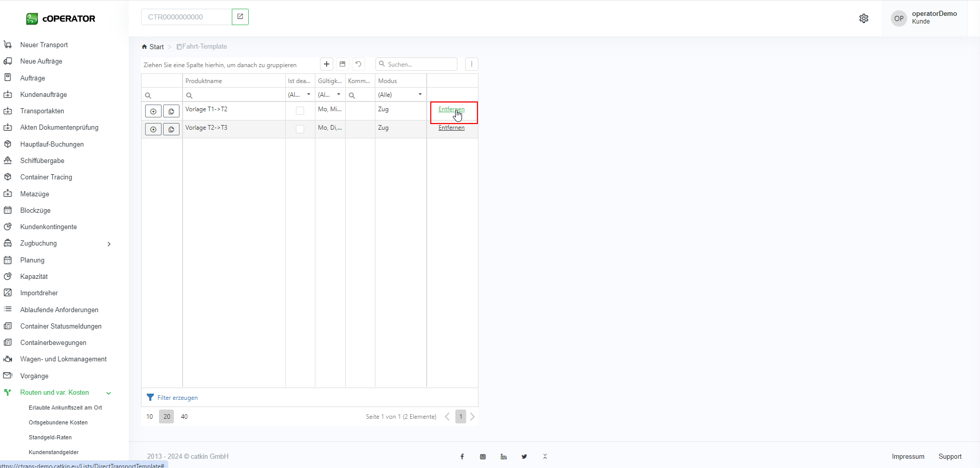
Task: Open settings via the gear icon
Action: 864,18
